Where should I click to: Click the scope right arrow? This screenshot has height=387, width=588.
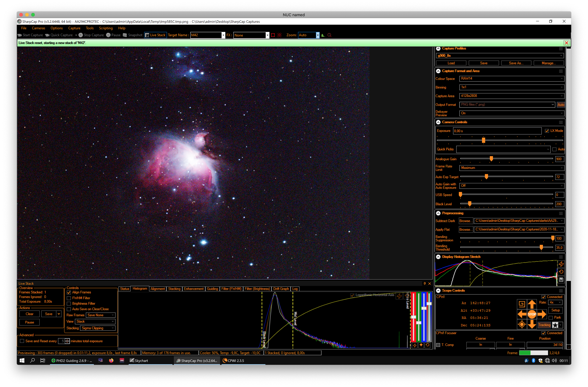[542, 314]
